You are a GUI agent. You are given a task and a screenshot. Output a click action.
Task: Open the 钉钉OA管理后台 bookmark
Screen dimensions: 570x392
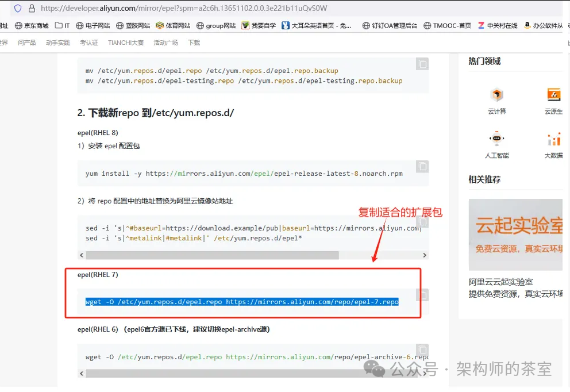390,25
